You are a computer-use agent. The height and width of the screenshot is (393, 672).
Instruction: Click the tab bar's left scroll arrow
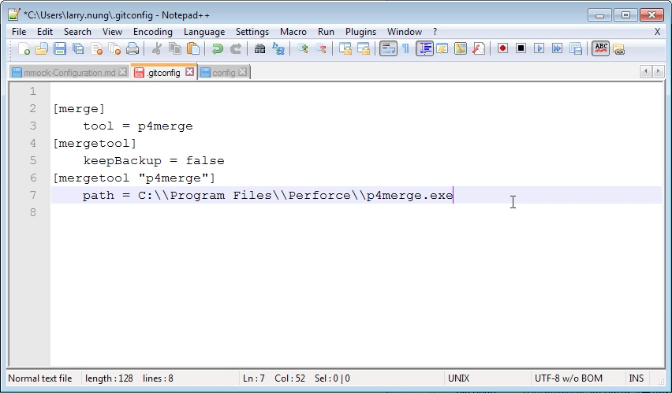[645, 72]
